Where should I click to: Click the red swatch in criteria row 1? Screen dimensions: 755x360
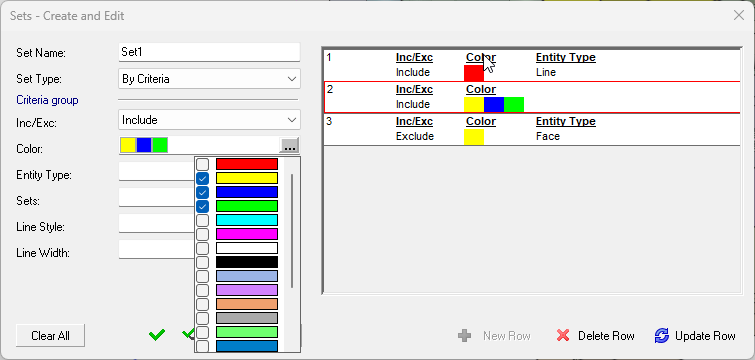474,73
